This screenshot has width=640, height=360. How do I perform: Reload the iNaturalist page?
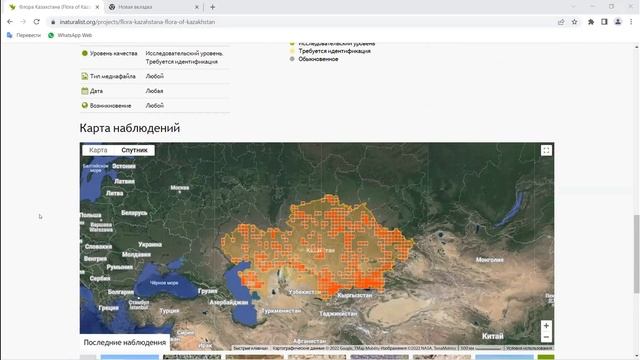36,22
